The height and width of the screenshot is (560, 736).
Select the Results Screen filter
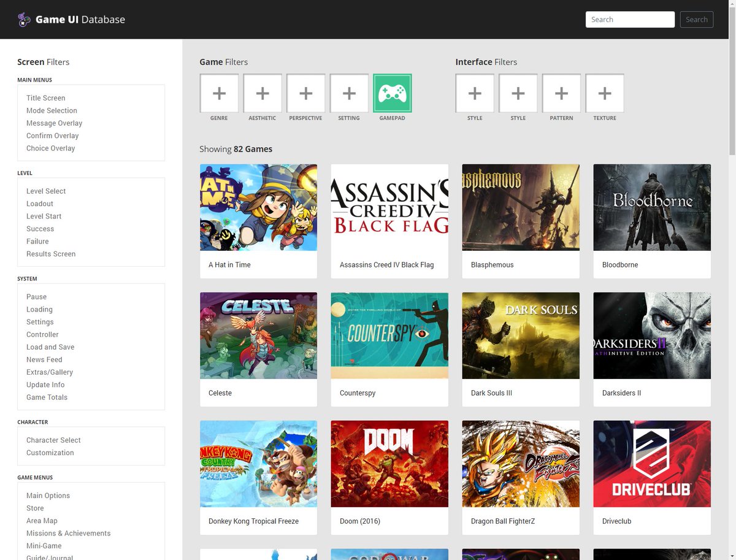click(51, 254)
